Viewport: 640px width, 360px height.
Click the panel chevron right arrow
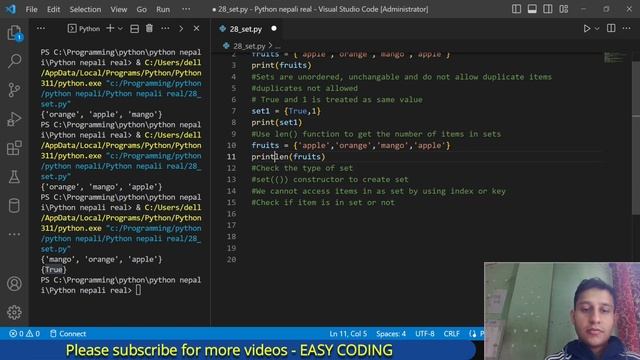point(181,29)
